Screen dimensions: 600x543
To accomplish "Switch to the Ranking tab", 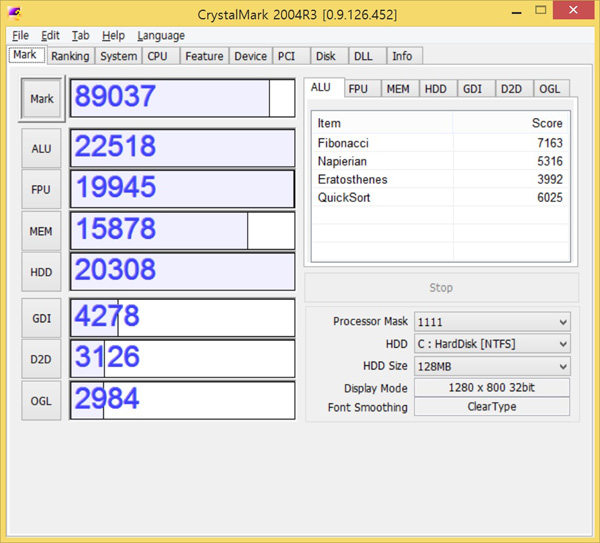I will pyautogui.click(x=70, y=56).
